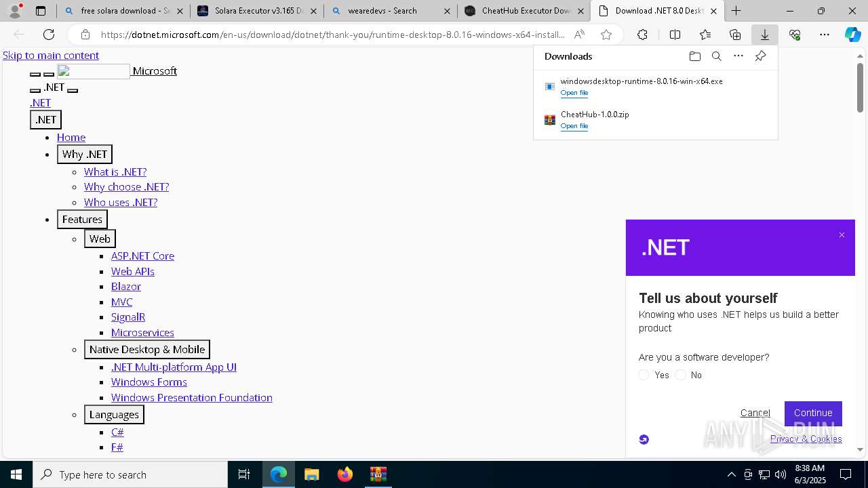Viewport: 868px width, 488px height.
Task: Refresh the current page
Action: [49, 35]
